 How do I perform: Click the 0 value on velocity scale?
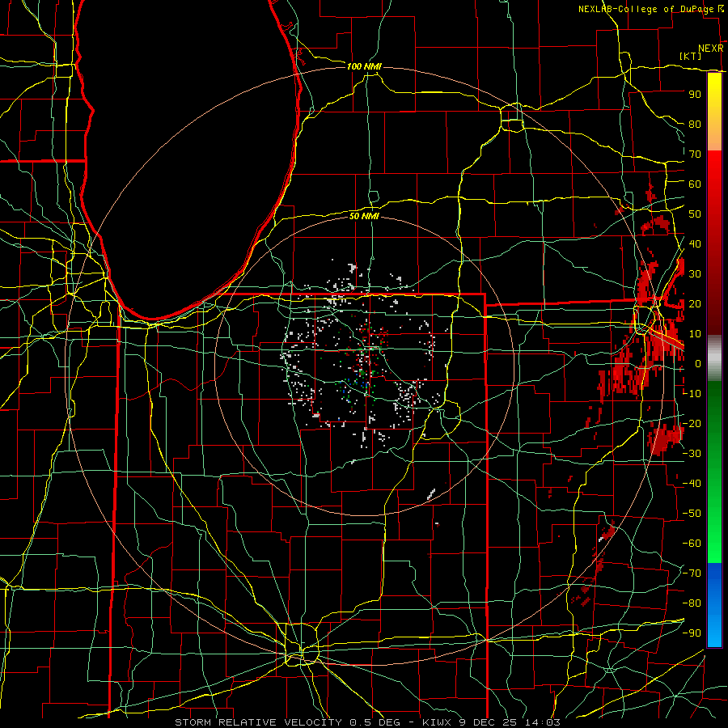[x=698, y=363]
